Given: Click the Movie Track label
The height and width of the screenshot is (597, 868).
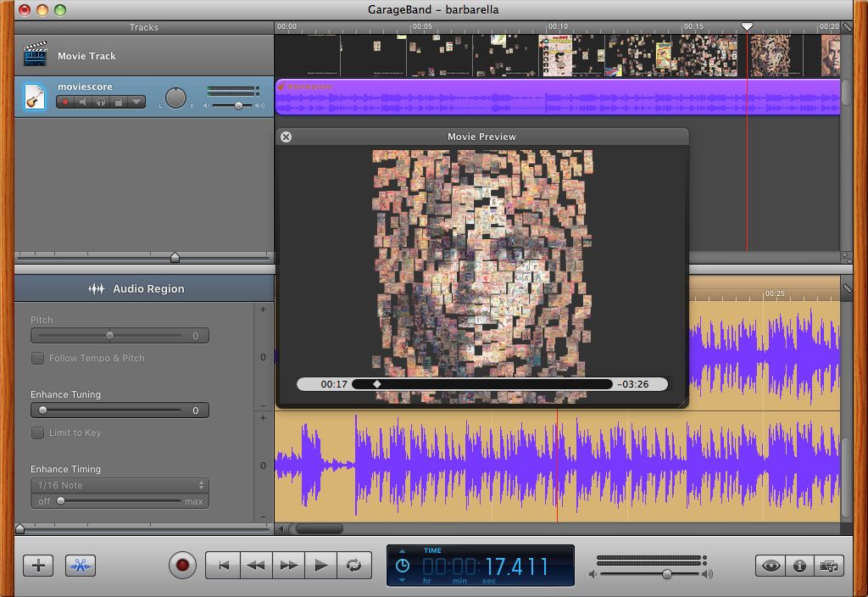Looking at the screenshot, I should point(86,56).
